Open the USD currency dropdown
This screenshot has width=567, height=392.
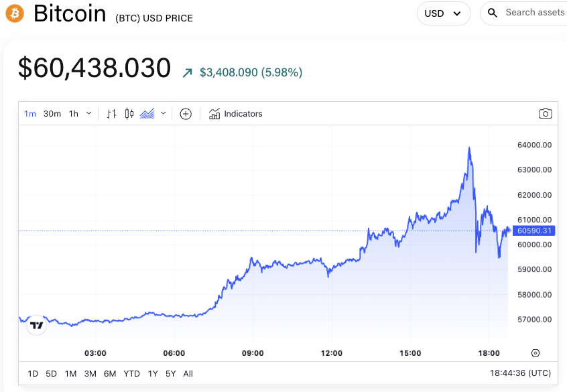[x=443, y=13]
